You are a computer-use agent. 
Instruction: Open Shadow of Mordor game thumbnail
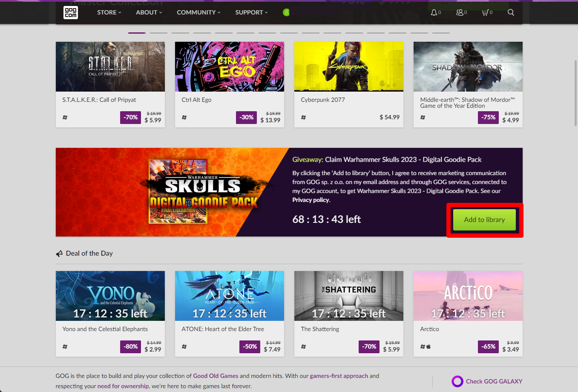468,66
